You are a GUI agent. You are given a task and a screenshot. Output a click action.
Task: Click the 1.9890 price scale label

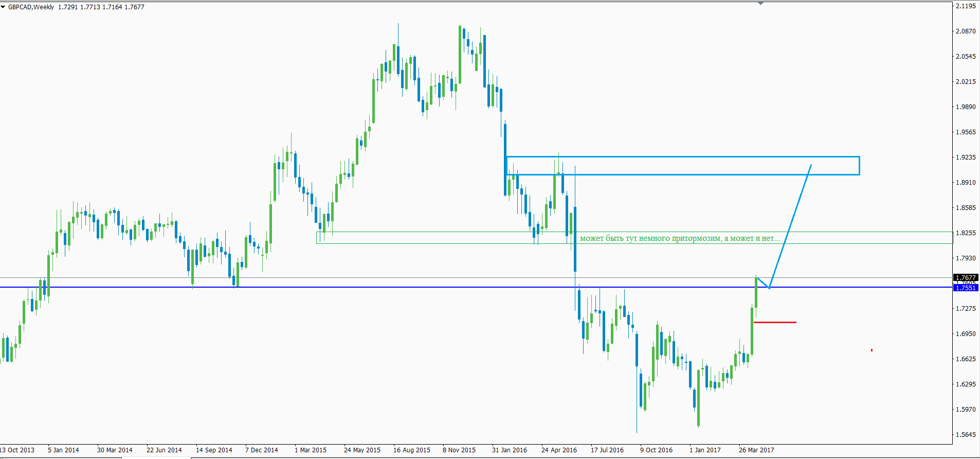click(x=966, y=107)
